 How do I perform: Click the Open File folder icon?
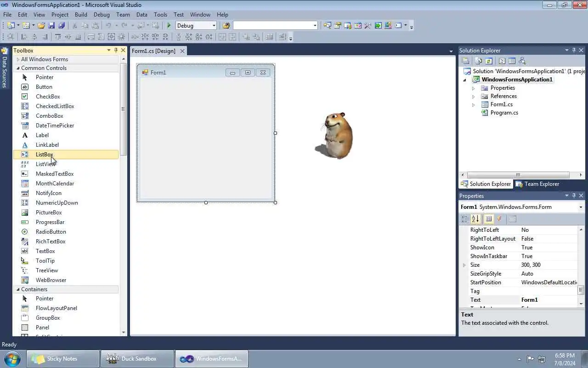(x=41, y=26)
